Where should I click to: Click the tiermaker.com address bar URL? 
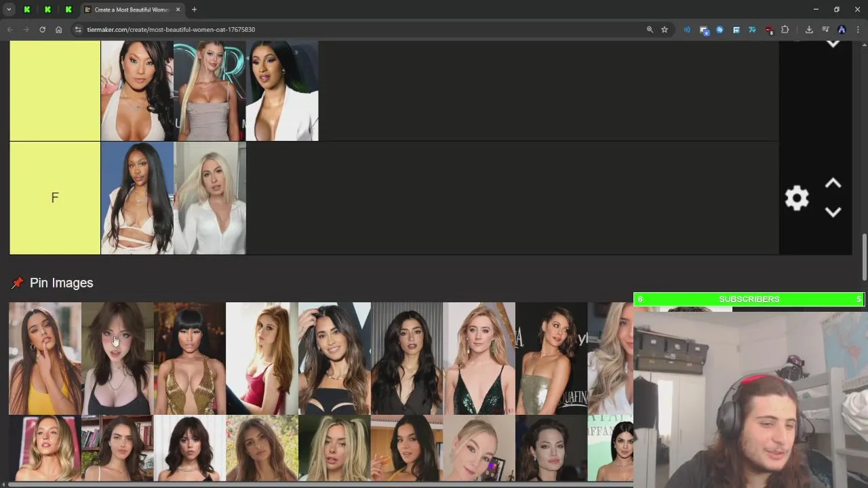click(x=171, y=30)
